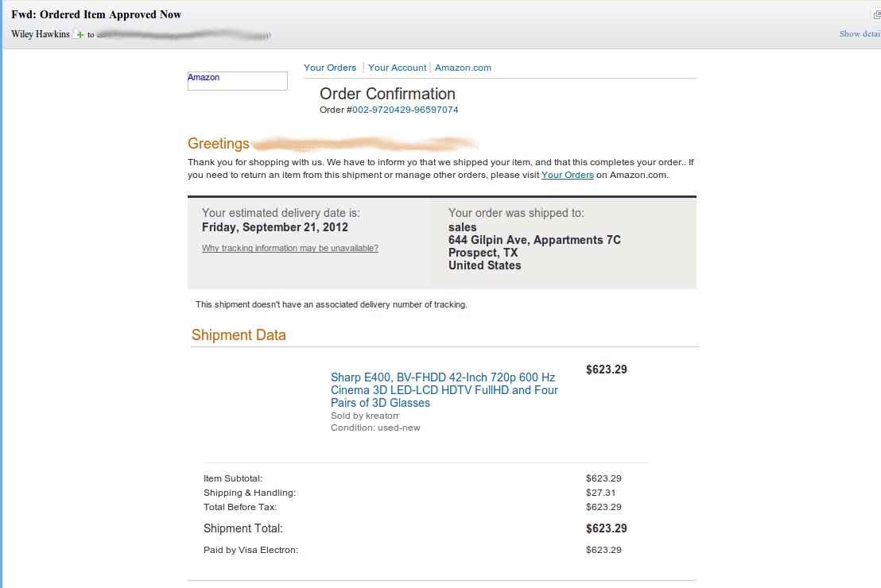The height and width of the screenshot is (588, 881).
Task: Open the Your Orders header link
Action: [x=330, y=68]
